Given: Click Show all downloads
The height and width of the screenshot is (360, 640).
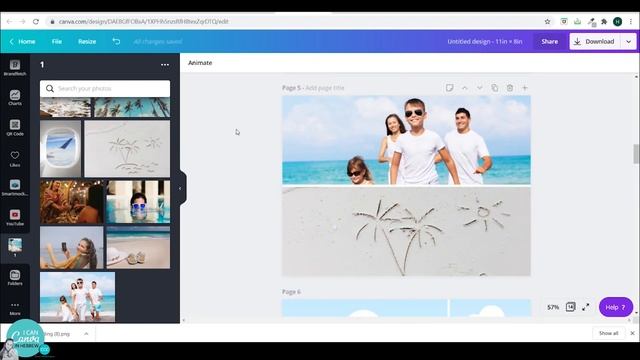Looking at the screenshot, I should click(608, 333).
